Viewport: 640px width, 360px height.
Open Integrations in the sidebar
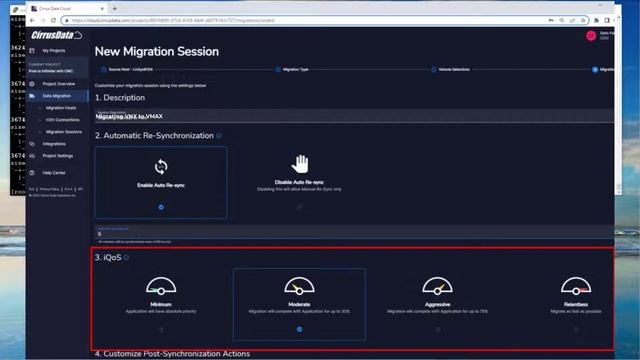[54, 144]
